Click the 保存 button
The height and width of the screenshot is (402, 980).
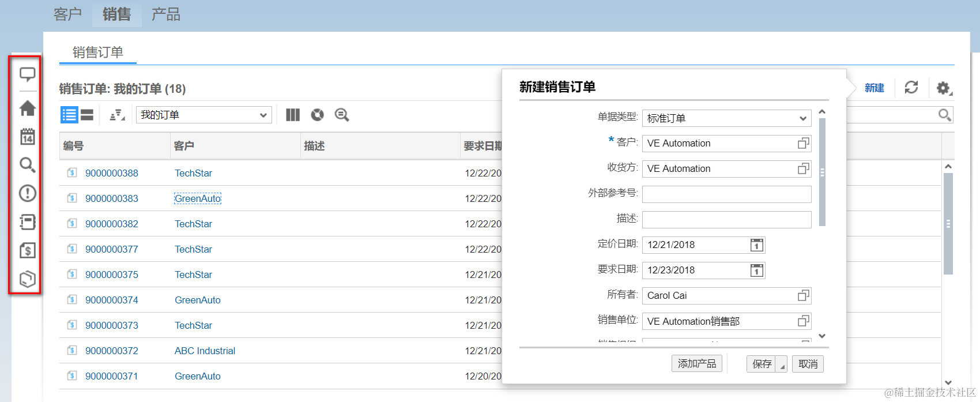(762, 364)
